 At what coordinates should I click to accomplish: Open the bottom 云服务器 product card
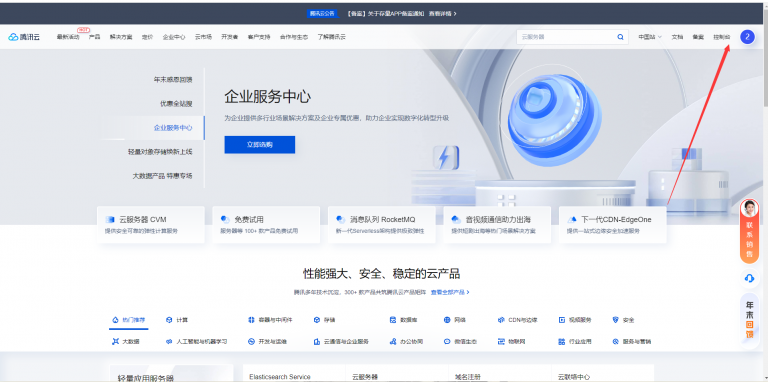(397, 373)
